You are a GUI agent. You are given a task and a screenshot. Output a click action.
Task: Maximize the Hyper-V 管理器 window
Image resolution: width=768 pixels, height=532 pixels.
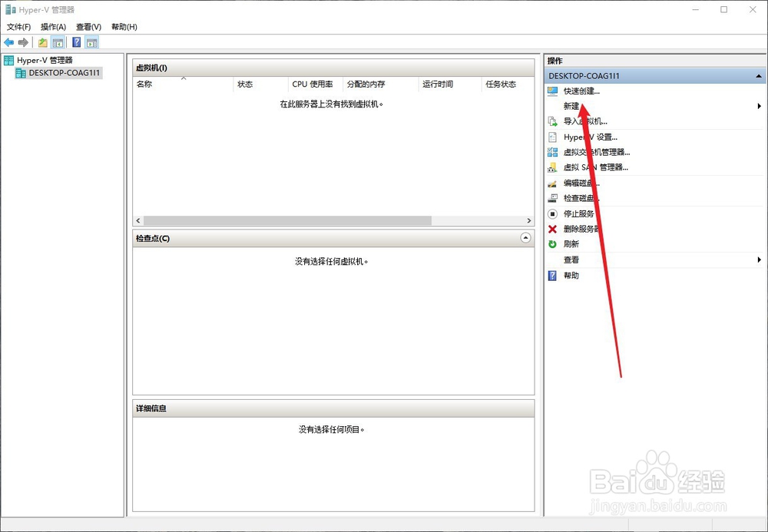(x=724, y=9)
